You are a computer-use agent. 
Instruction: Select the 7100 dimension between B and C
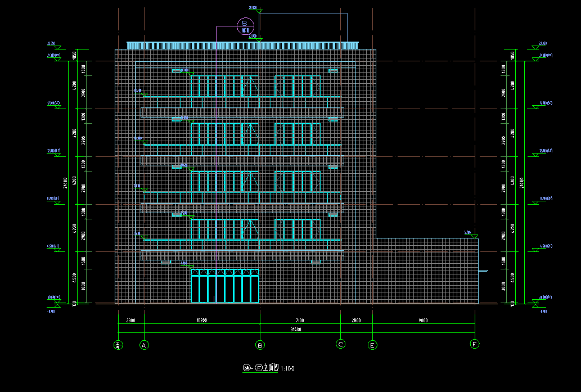pos(300,320)
